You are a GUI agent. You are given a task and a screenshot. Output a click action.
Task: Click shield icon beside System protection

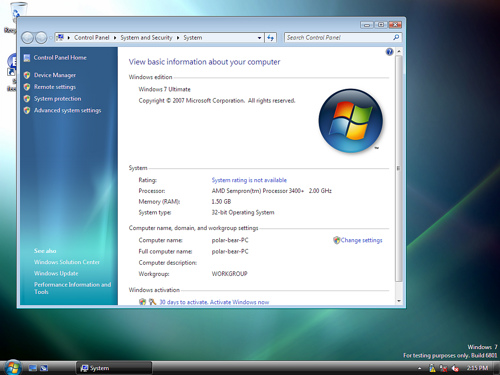[27, 99]
